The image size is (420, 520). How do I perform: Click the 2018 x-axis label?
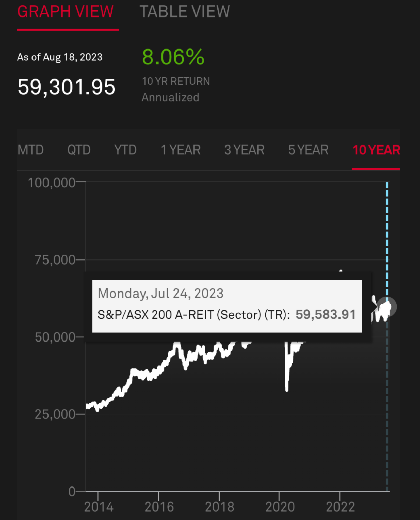coord(219,507)
